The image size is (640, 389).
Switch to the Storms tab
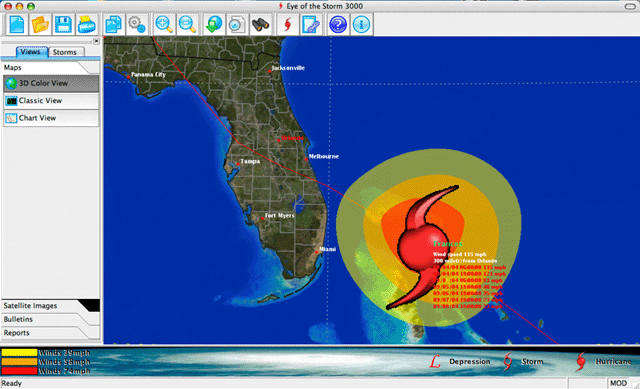65,52
